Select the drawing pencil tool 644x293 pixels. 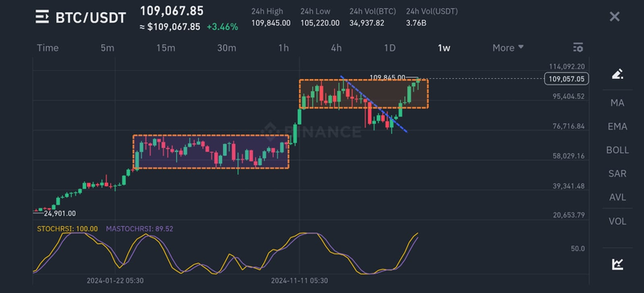(617, 74)
